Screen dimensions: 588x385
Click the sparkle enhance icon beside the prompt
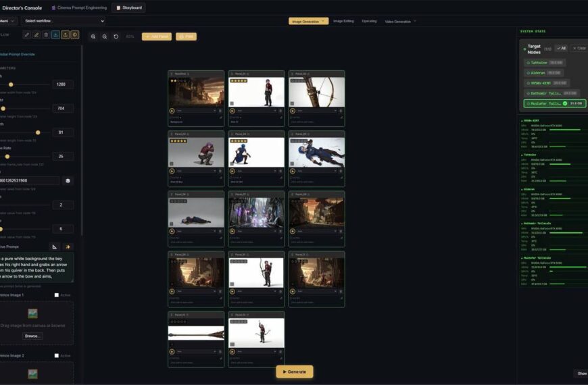pyautogui.click(x=68, y=247)
